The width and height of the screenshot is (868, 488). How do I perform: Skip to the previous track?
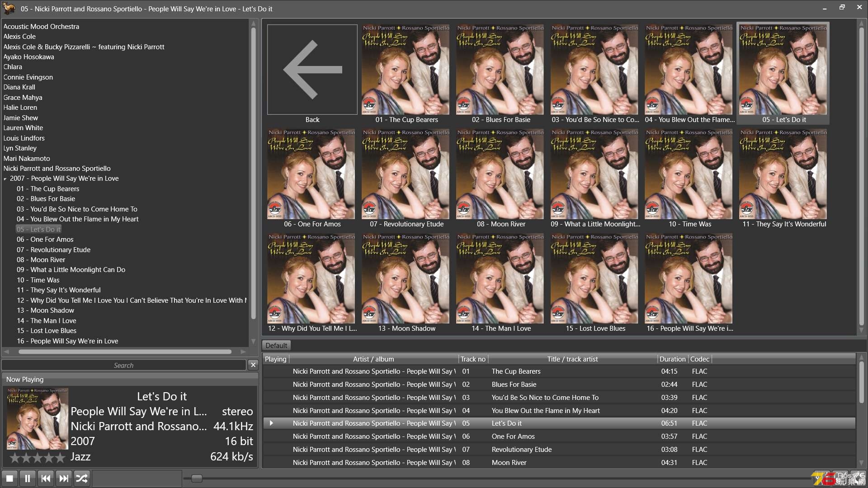(x=46, y=478)
